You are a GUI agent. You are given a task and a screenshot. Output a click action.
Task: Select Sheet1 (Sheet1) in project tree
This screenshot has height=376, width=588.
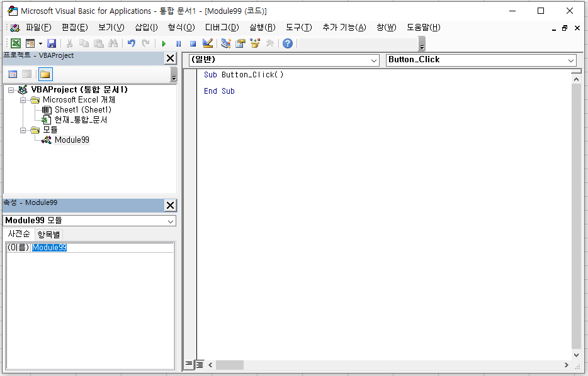coord(83,110)
